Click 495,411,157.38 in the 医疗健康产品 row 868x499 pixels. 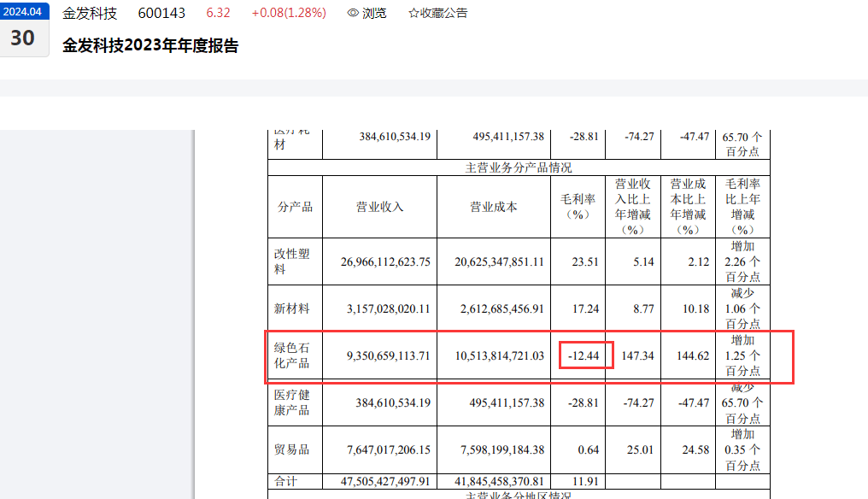507,403
